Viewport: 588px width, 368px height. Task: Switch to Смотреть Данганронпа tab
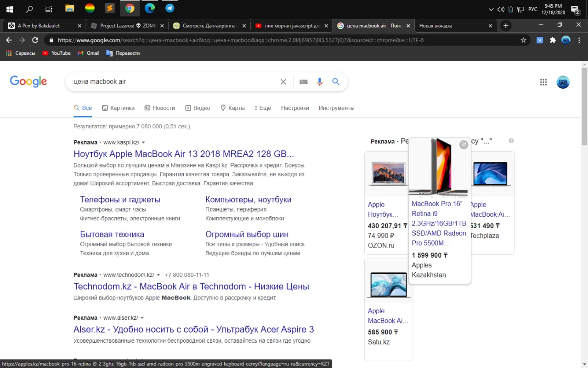209,26
